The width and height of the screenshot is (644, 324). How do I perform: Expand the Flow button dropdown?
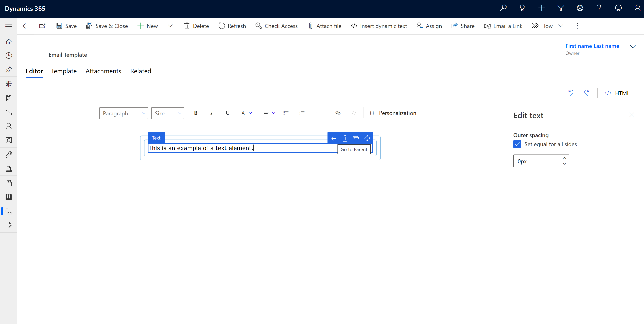point(561,26)
